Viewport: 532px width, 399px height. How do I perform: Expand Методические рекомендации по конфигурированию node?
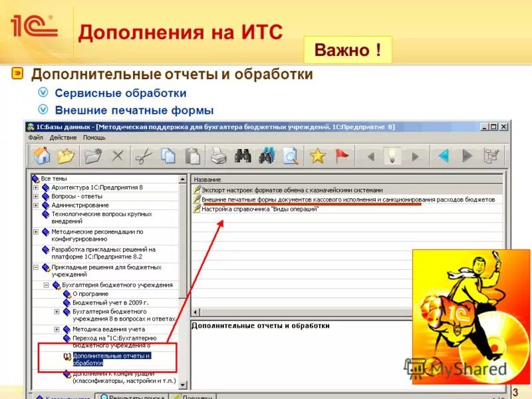tap(36, 231)
